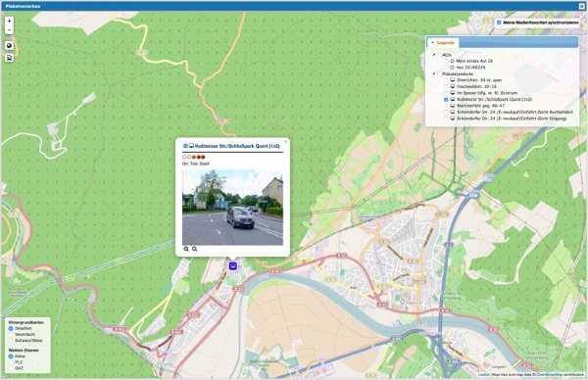
Task: Click the globe icon below zoom controls
Action: pyautogui.click(x=10, y=45)
